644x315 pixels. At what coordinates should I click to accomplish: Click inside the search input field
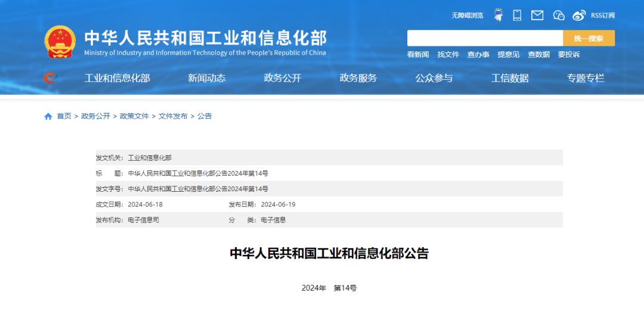[x=484, y=38]
